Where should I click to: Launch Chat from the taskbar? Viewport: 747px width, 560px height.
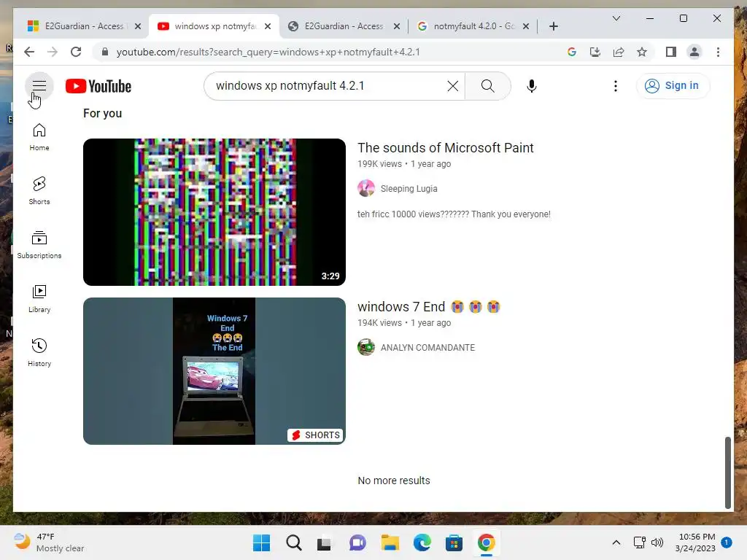(x=357, y=542)
